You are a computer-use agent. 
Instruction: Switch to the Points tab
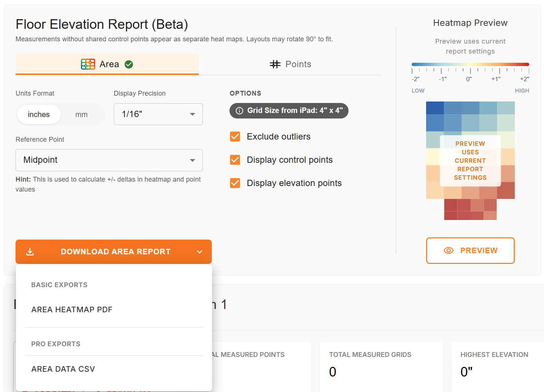coord(290,64)
